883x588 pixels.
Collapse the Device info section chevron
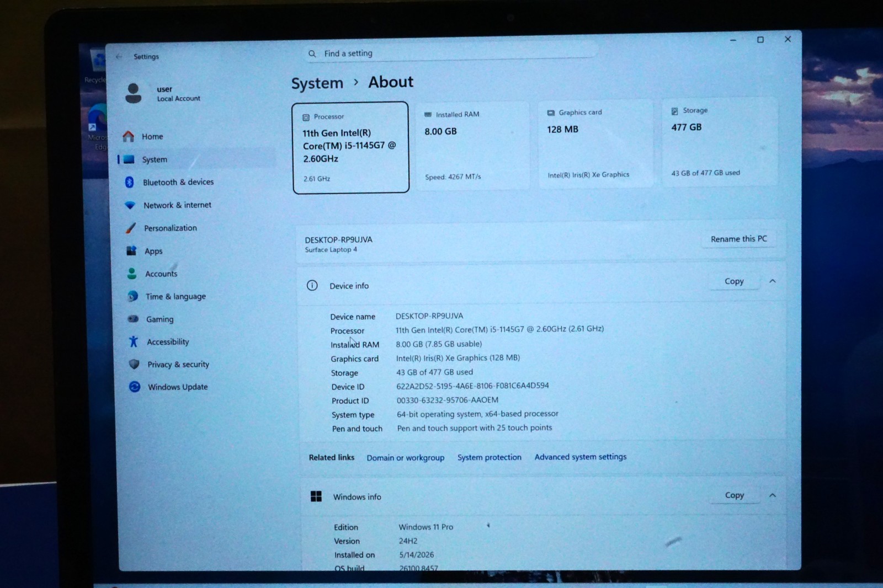773,281
